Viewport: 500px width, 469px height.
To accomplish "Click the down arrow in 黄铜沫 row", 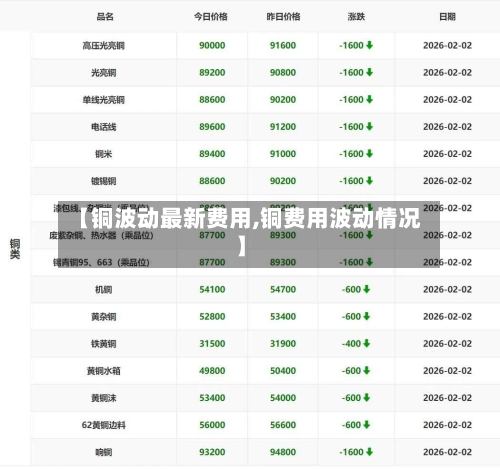I will [367, 398].
